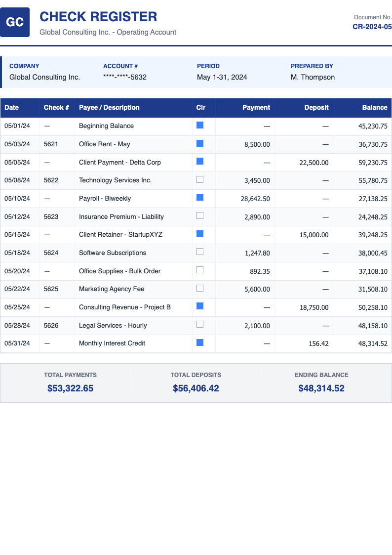392x555 pixels.
Task: Click deposit amount 22,500.00
Action: point(314,163)
